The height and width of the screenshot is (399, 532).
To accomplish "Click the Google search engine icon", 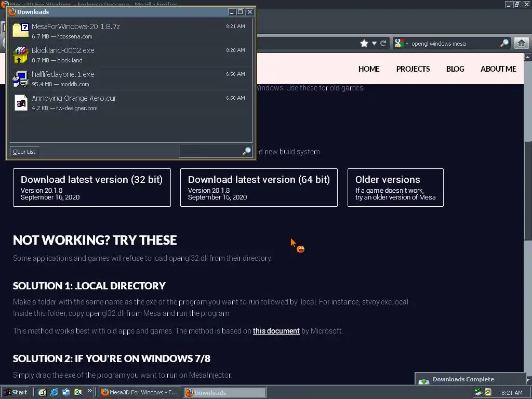I will click(x=400, y=44).
